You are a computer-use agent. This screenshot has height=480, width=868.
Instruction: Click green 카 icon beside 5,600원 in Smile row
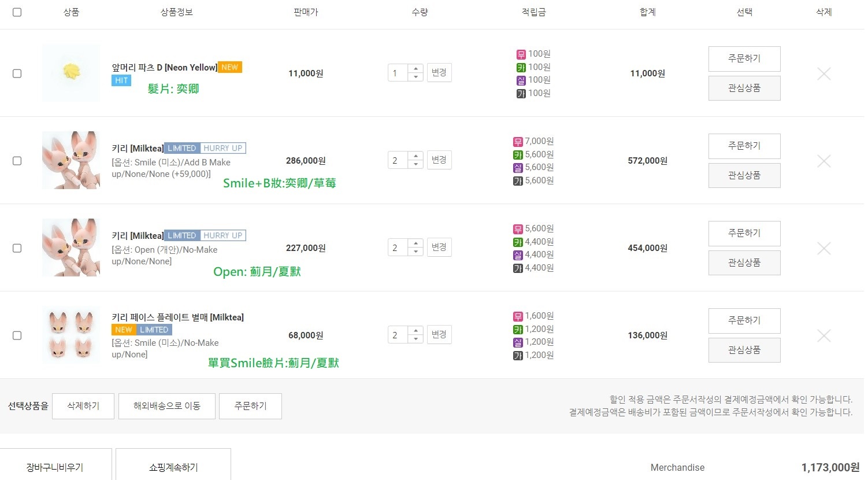[518, 155]
